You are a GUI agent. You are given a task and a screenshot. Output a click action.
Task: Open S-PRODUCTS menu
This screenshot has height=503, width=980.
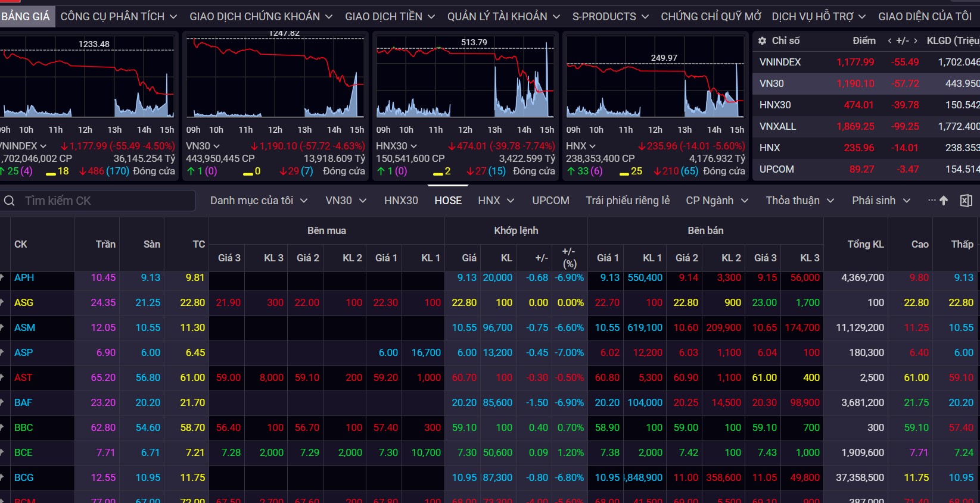[x=610, y=17]
